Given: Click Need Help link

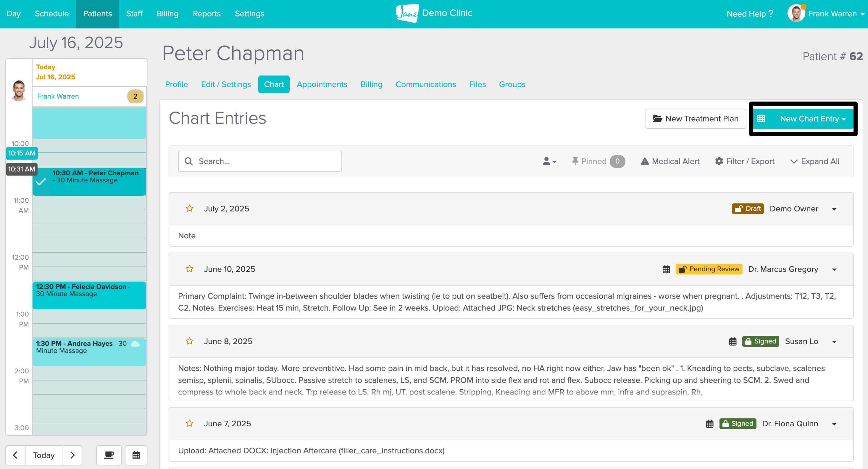Looking at the screenshot, I should 750,14.
